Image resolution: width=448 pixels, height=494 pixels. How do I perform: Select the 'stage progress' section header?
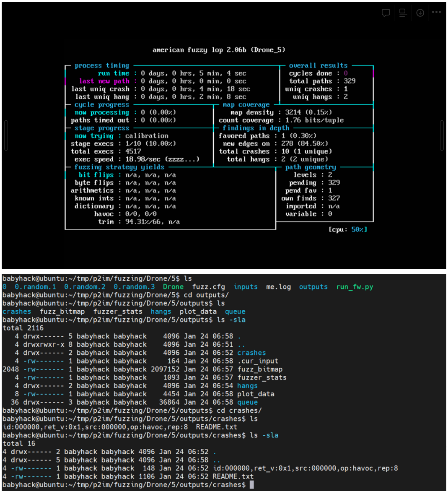point(102,128)
